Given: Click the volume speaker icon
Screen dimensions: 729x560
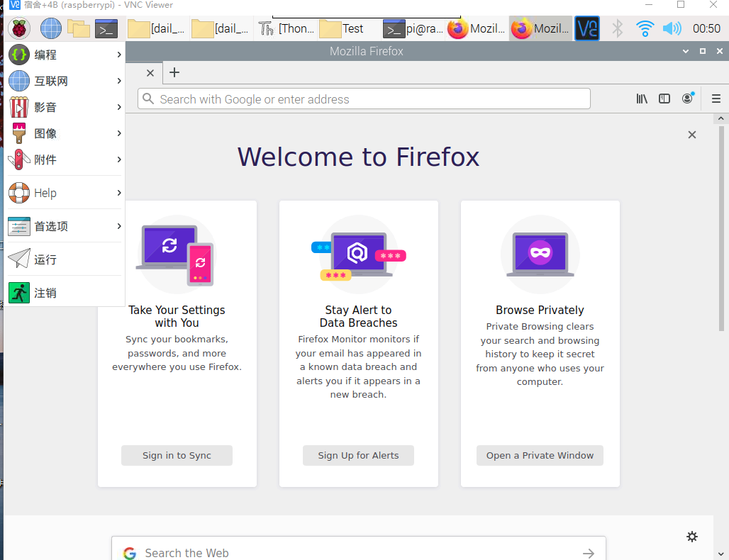Looking at the screenshot, I should pyautogui.click(x=672, y=28).
